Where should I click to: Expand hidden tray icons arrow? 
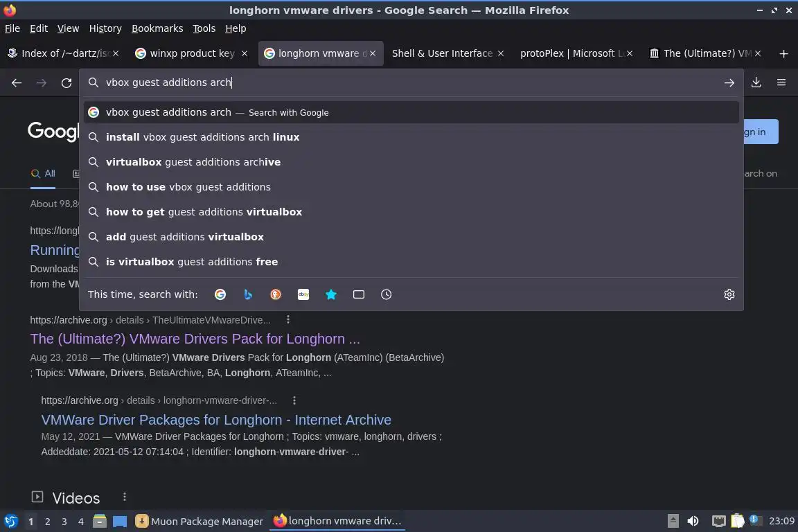673,521
